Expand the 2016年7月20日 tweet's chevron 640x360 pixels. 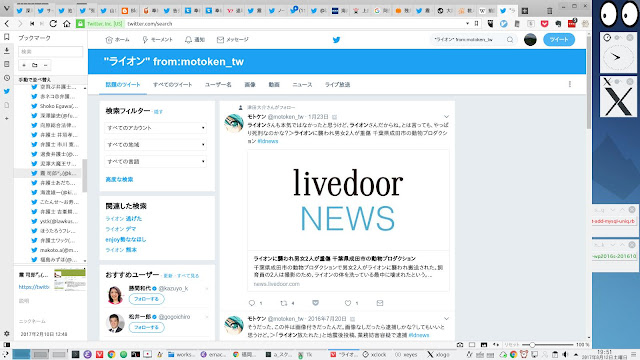point(446,318)
